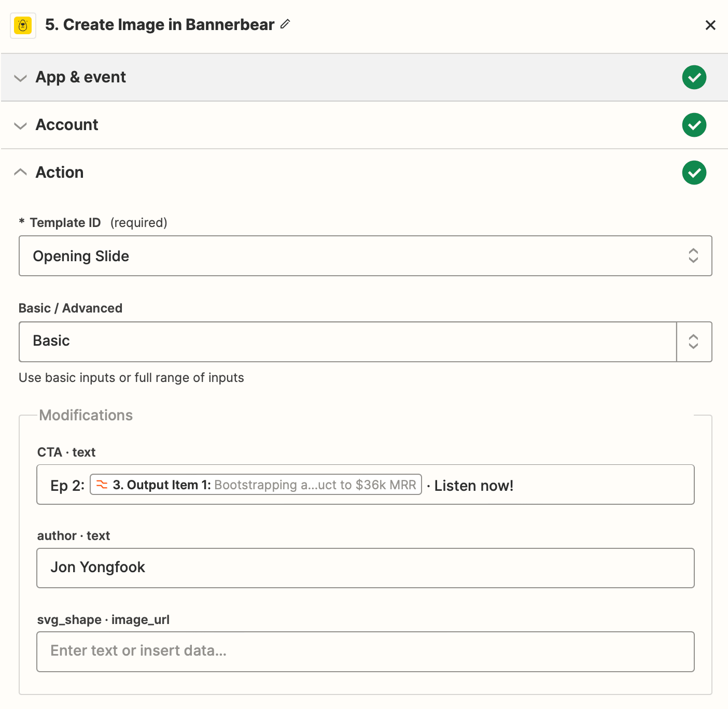This screenshot has height=709, width=728.
Task: Click the pencil icon to rename the step
Action: 285,24
